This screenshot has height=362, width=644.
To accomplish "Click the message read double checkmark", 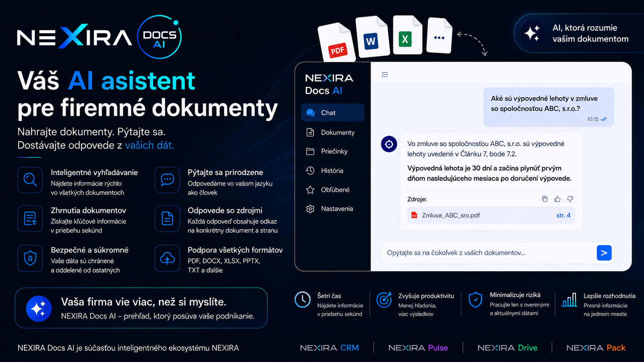I will pos(604,119).
